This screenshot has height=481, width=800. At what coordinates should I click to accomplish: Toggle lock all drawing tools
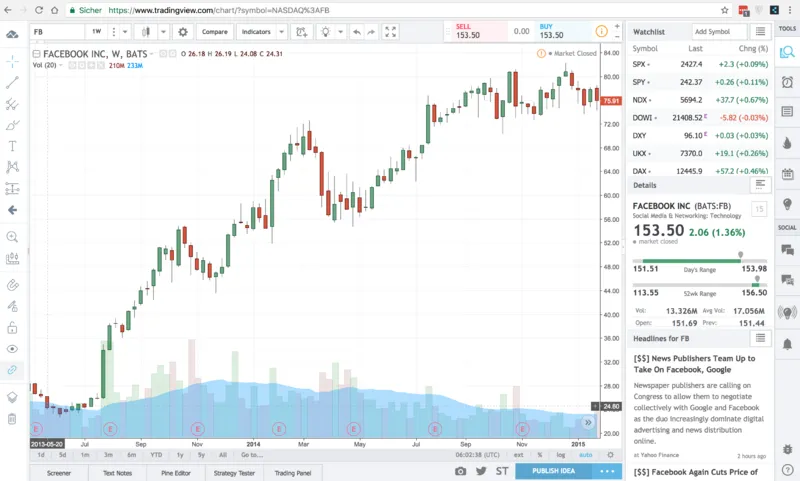(12, 327)
